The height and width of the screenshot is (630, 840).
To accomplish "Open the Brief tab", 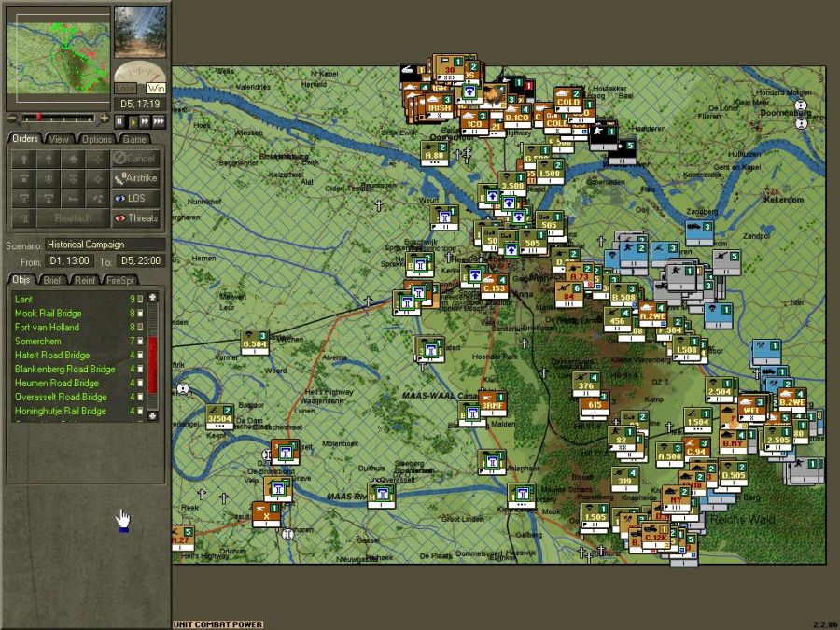I will (x=52, y=280).
